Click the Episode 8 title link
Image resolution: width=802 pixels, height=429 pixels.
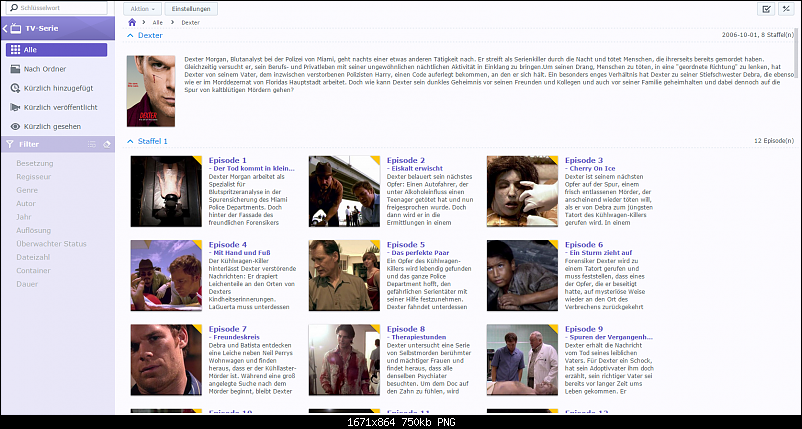pos(406,329)
